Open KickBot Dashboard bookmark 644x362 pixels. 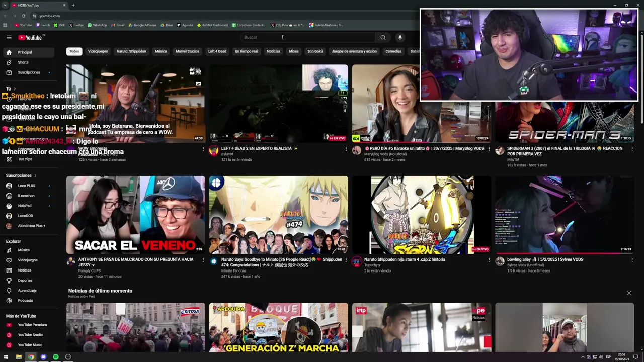[212, 25]
